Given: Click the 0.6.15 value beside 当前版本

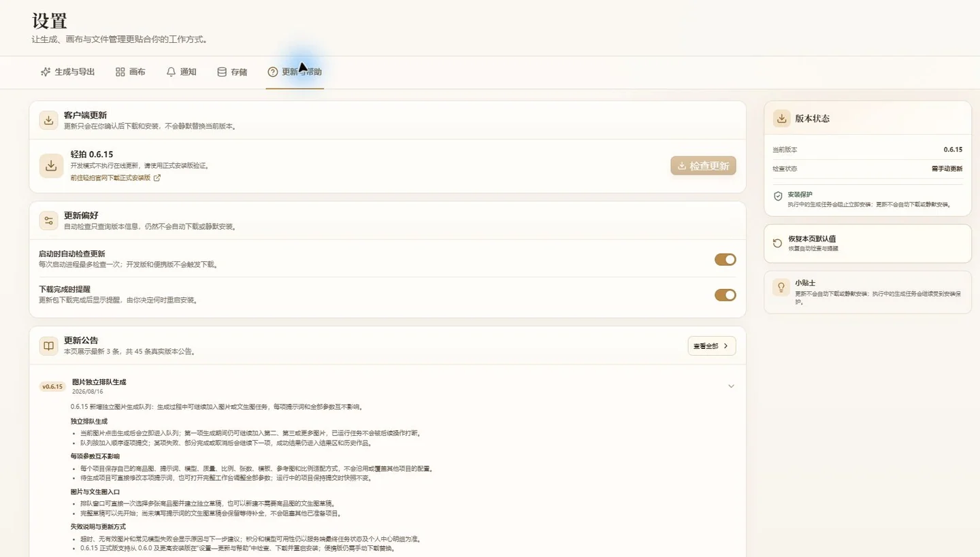Looking at the screenshot, I should tap(953, 150).
